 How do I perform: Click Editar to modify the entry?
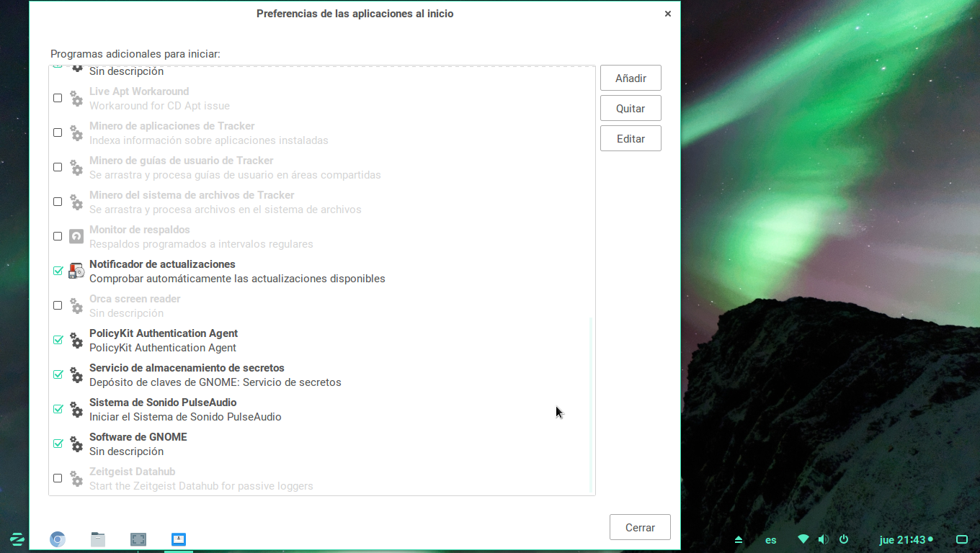click(631, 138)
